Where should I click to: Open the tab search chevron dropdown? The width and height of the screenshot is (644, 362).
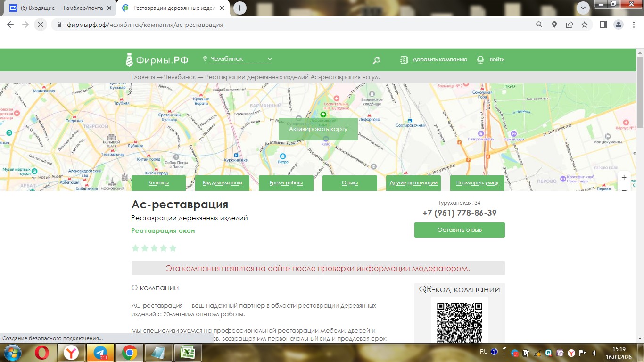(584, 8)
